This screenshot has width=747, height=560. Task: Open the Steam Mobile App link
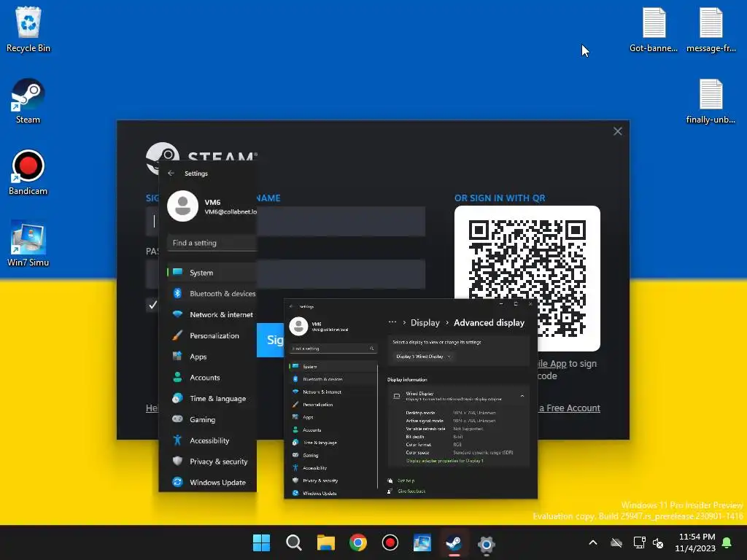coord(552,364)
